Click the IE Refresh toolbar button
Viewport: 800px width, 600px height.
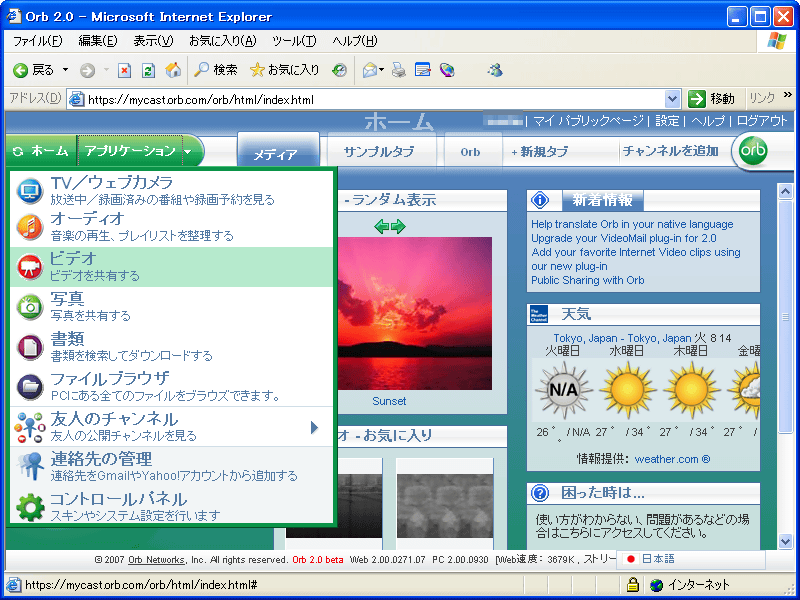click(148, 70)
